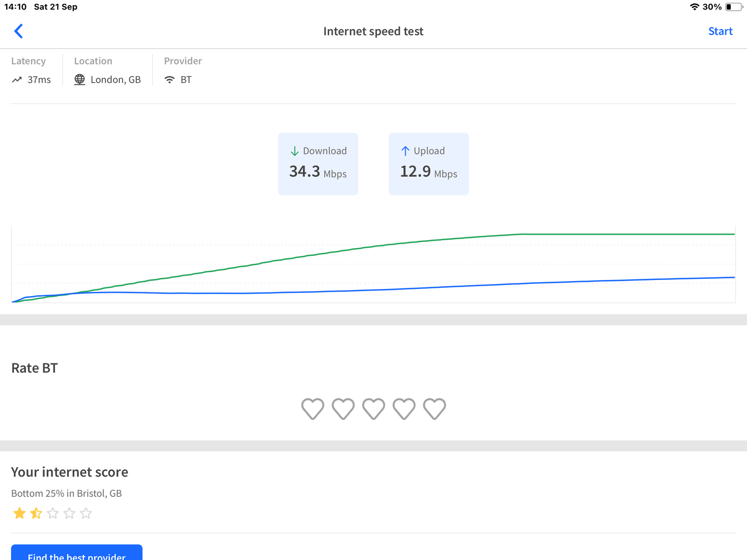Tap the first gold score star
This screenshot has width=747, height=560.
click(20, 513)
